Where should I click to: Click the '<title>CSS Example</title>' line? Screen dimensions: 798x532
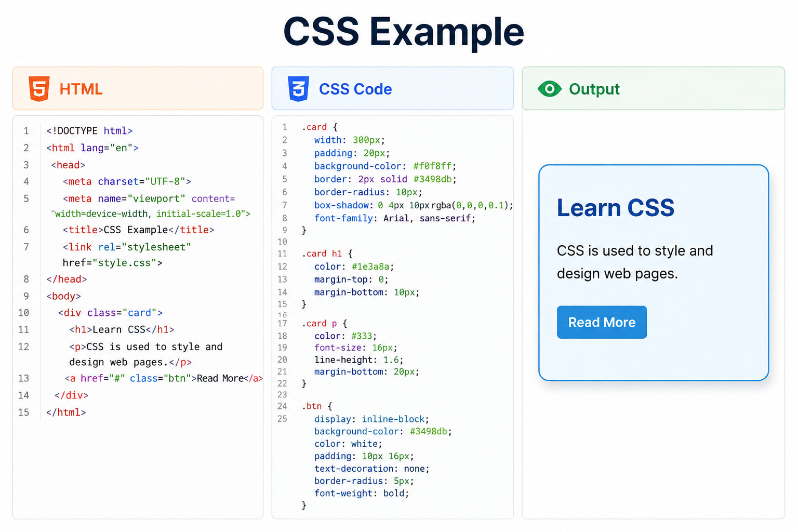(x=139, y=230)
